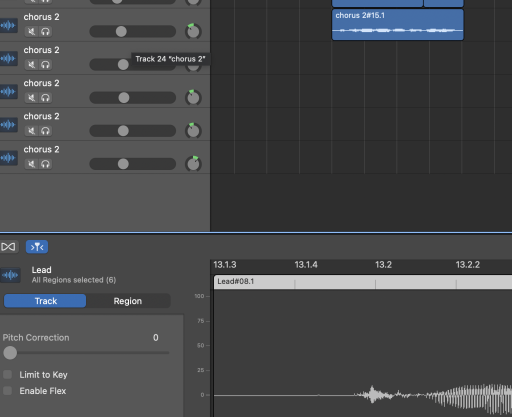Viewport: 512px width, 417px height.
Task: Solo the fourth chorus 2 track with headphones
Action: [45, 131]
